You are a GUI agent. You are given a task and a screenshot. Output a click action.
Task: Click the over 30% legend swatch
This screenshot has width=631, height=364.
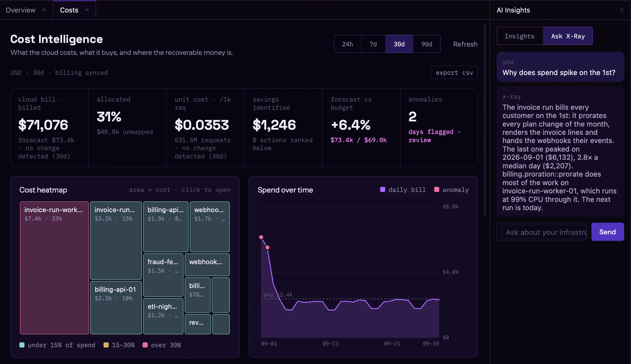(x=145, y=345)
